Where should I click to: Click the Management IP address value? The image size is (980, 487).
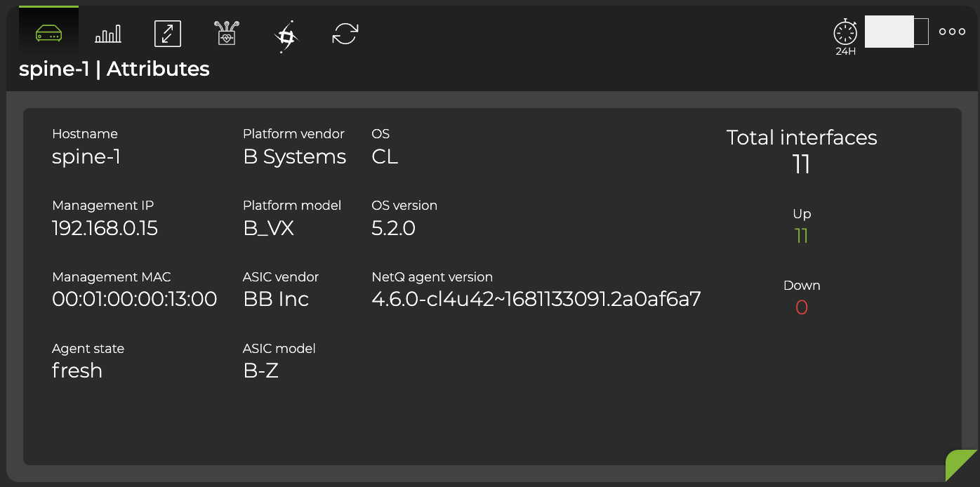105,227
